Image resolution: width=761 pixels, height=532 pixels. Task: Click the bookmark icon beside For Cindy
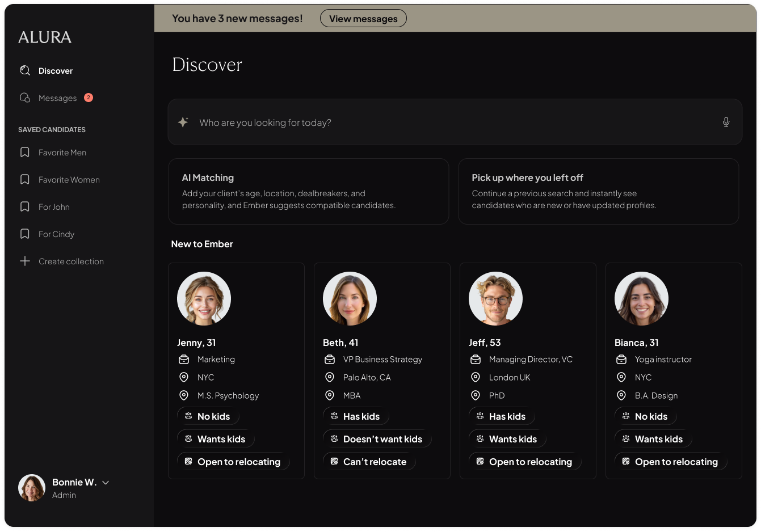click(x=25, y=234)
